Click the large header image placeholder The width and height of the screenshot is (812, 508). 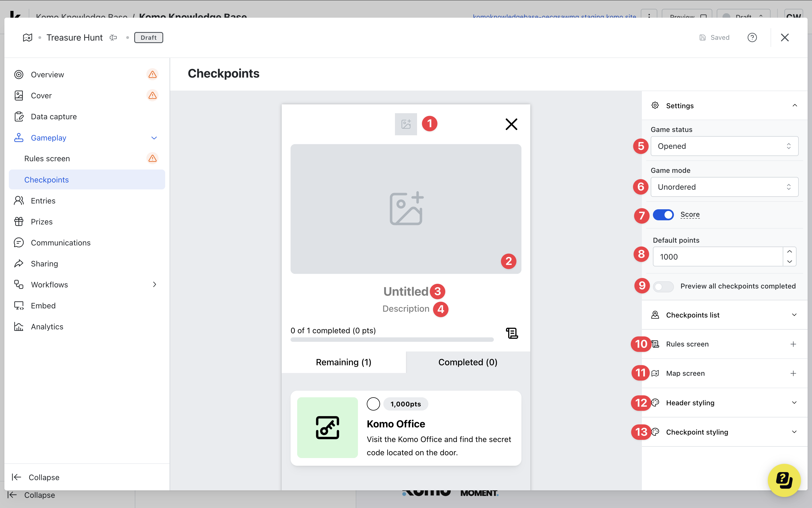point(406,209)
